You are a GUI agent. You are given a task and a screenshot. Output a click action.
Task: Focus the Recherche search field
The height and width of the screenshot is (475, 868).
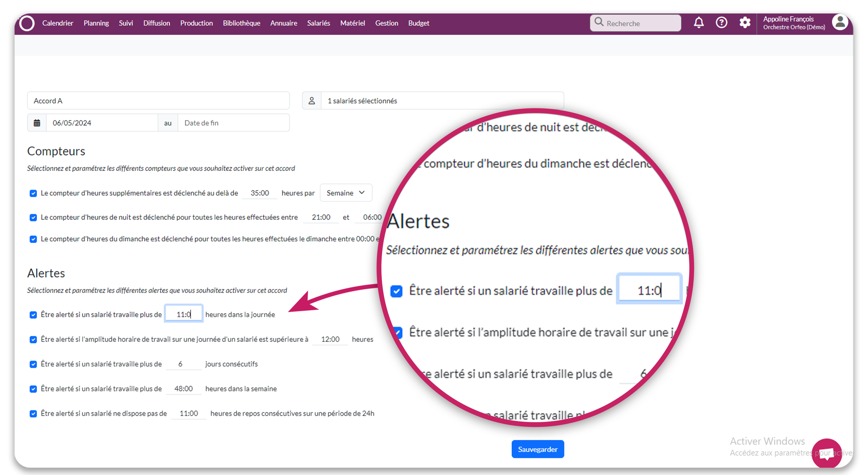636,23
